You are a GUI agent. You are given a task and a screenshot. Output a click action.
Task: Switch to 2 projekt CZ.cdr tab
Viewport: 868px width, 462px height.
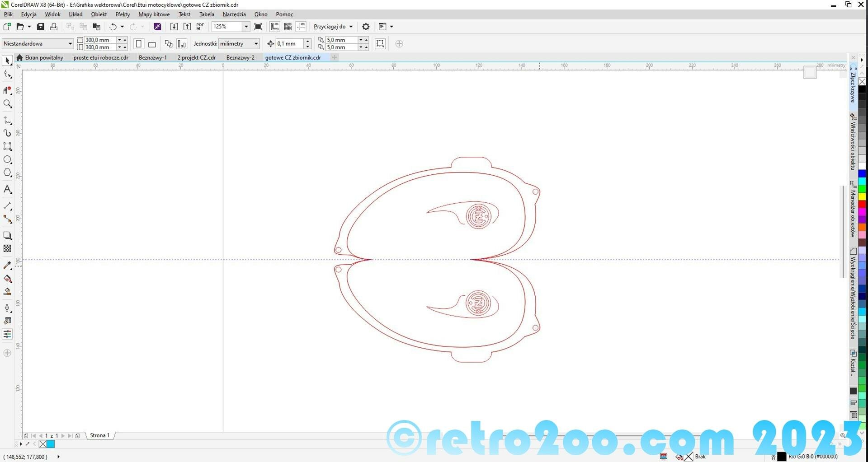click(x=196, y=57)
